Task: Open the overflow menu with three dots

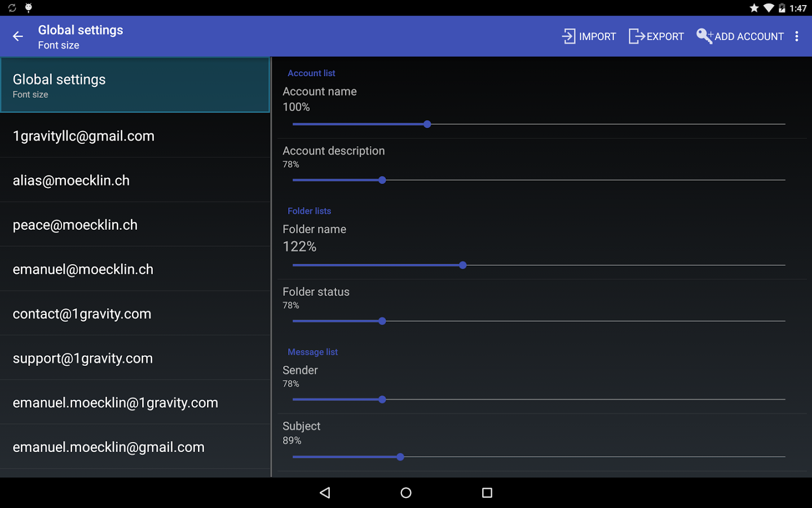Action: pyautogui.click(x=797, y=37)
